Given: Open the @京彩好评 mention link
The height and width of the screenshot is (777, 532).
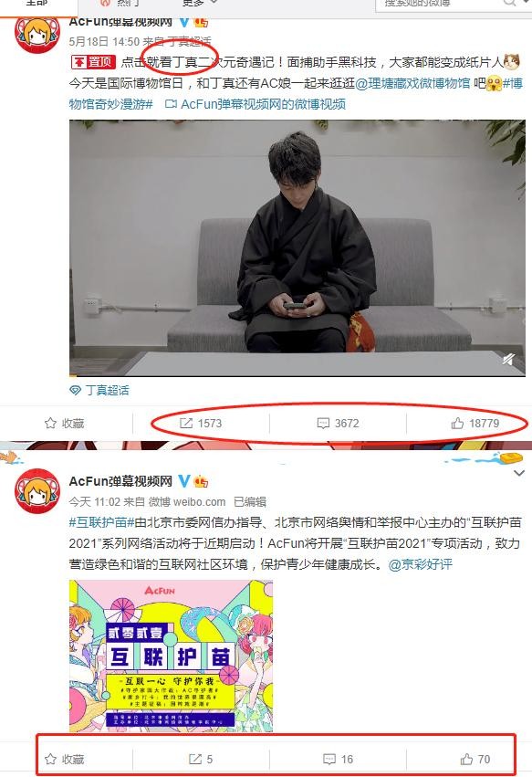Looking at the screenshot, I should (420, 564).
